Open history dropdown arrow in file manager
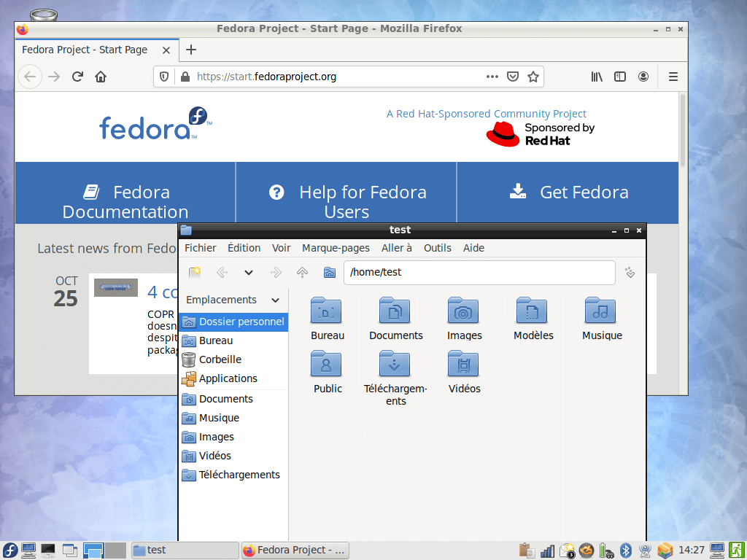 click(x=249, y=273)
